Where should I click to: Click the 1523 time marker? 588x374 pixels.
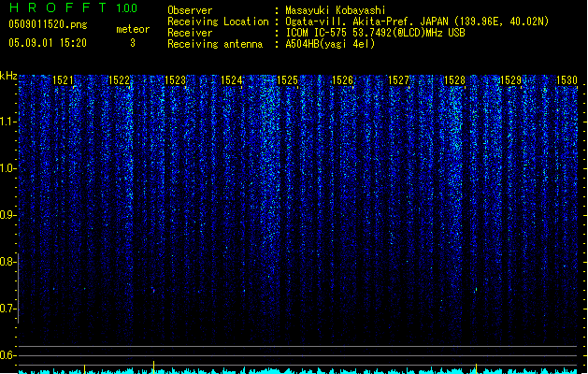pyautogui.click(x=175, y=80)
